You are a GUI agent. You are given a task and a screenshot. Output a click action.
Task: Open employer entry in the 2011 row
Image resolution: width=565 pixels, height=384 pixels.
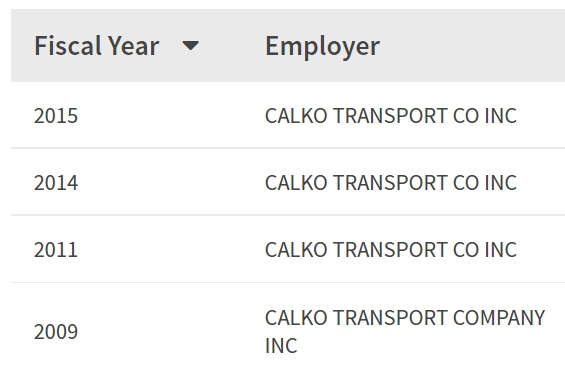pyautogui.click(x=391, y=250)
